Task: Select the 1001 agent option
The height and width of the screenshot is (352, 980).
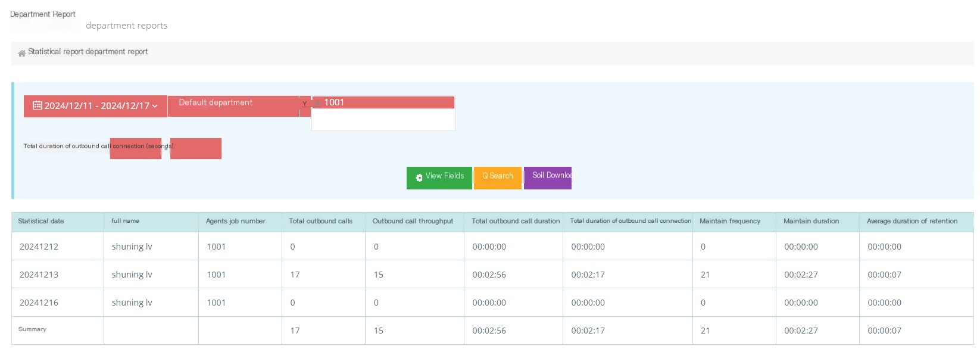Action: (383, 102)
